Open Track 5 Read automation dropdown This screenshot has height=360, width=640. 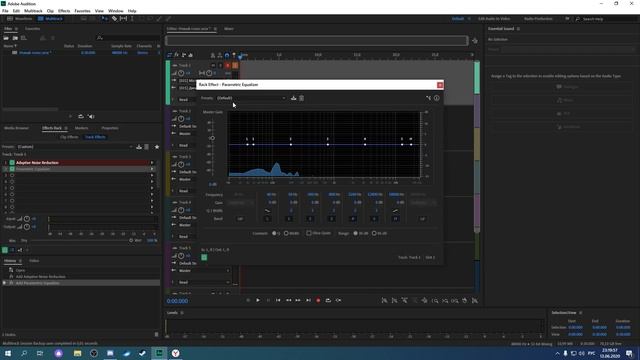coord(204,282)
